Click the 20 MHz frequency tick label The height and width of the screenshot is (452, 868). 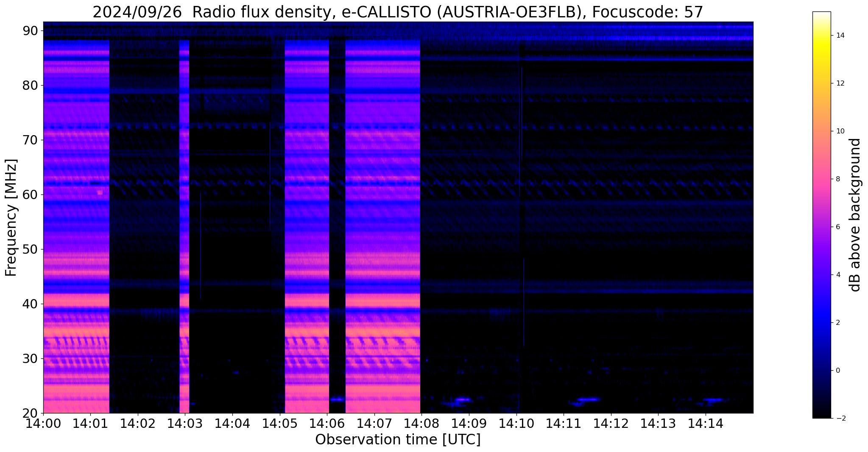[x=30, y=413]
